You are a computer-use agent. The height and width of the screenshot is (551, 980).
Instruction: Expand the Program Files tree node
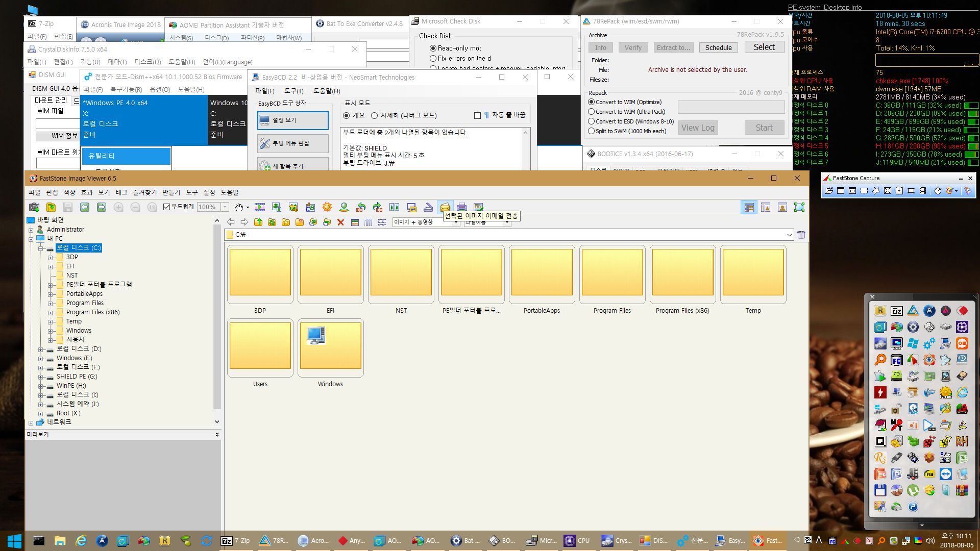coord(50,303)
